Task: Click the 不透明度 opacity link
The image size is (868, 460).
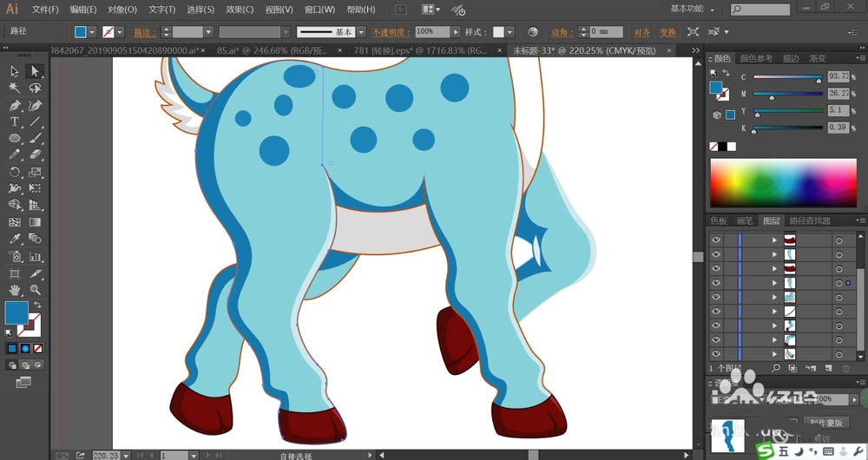Action: (392, 33)
